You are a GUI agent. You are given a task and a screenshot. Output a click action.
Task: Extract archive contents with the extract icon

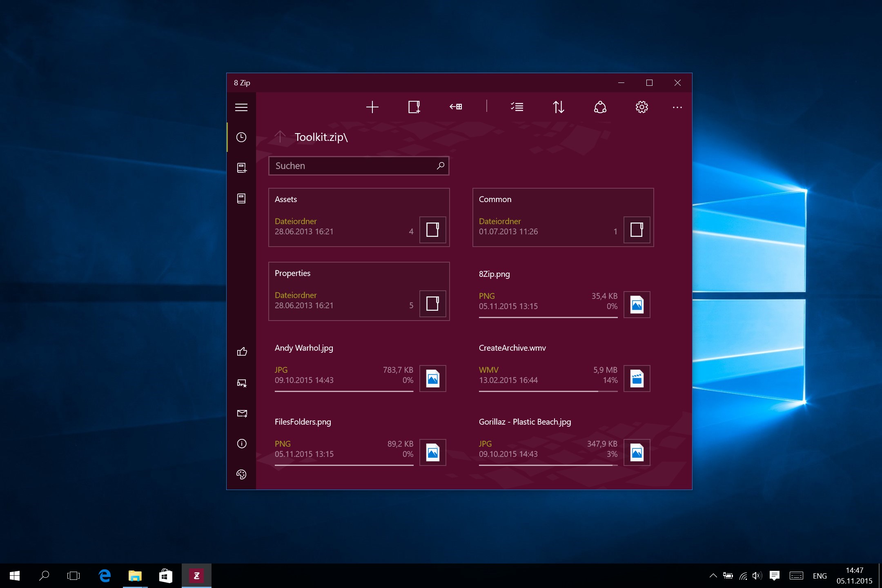(x=455, y=107)
